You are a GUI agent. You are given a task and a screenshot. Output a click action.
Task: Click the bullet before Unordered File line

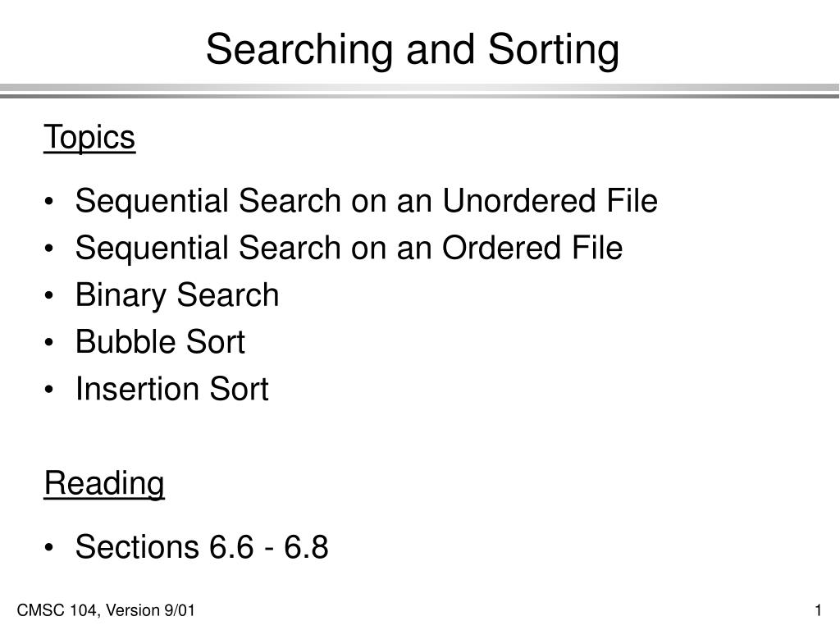coord(49,202)
